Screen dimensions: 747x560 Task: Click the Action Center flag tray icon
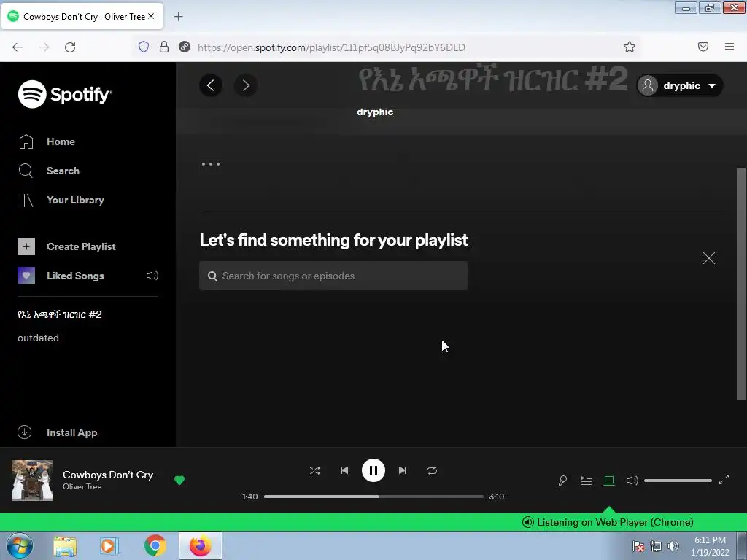click(638, 546)
